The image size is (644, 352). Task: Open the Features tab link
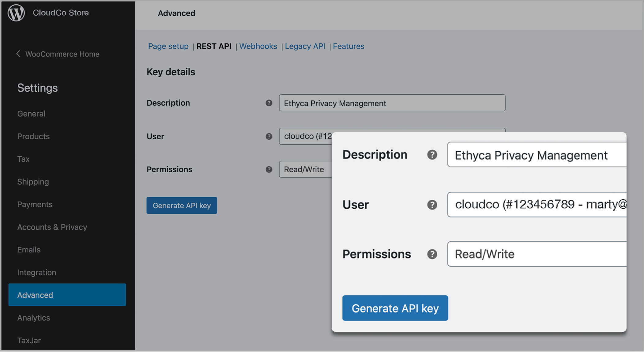click(x=348, y=46)
